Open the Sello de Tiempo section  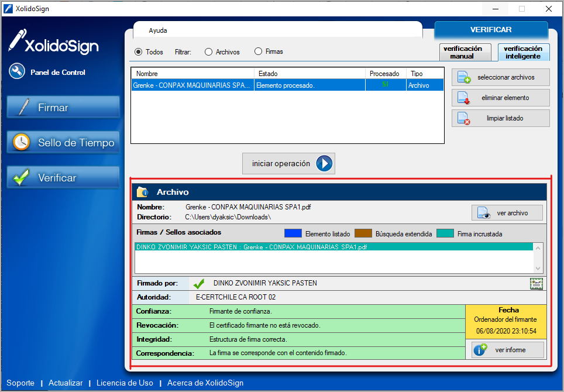tap(63, 142)
